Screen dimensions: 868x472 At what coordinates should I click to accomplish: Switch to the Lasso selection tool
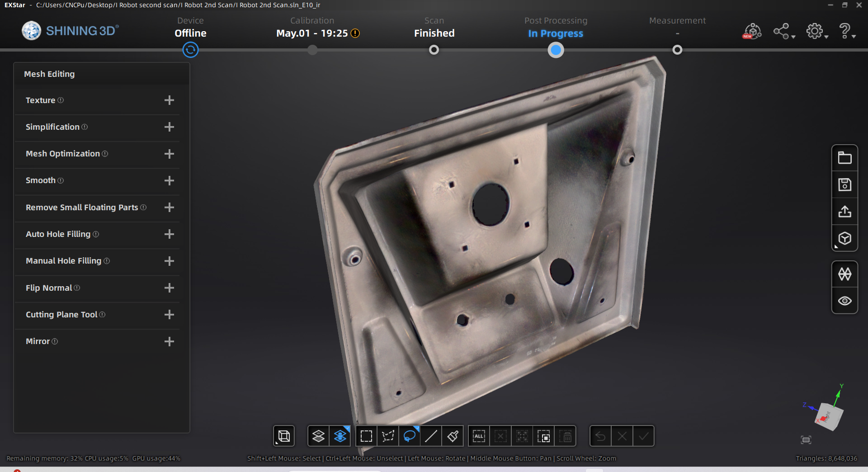410,435
